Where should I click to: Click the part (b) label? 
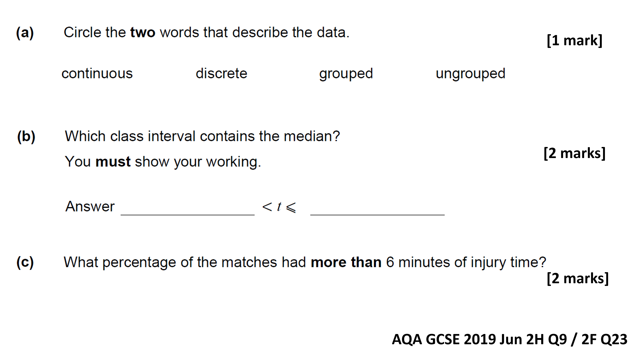(x=26, y=137)
